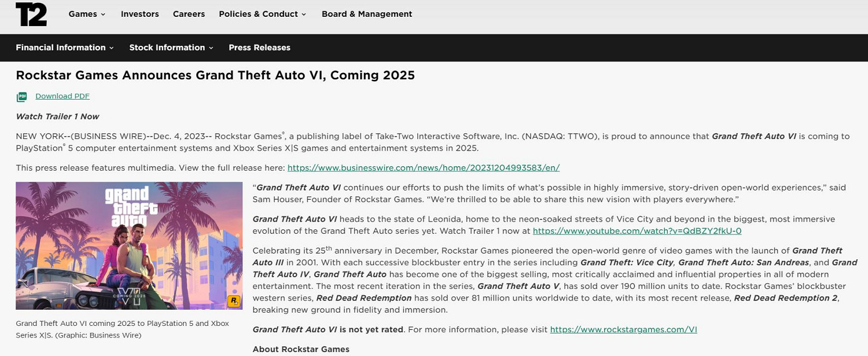This screenshot has height=356, width=868.
Task: Switch to the Press Releases section
Action: [x=259, y=47]
